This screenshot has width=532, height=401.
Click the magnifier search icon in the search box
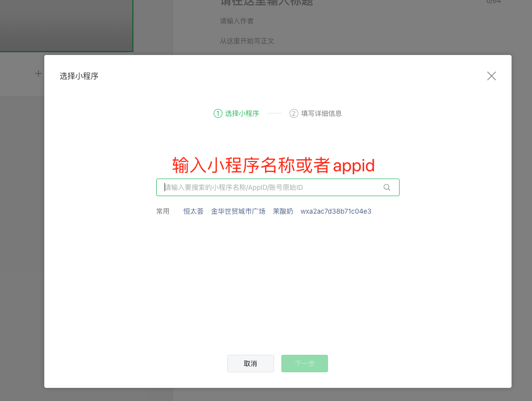[x=387, y=187]
